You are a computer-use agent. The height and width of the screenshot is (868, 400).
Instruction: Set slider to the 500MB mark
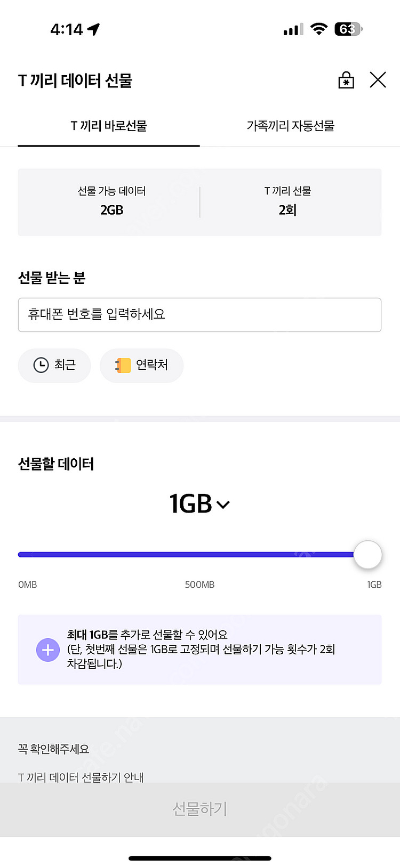pyautogui.click(x=200, y=555)
